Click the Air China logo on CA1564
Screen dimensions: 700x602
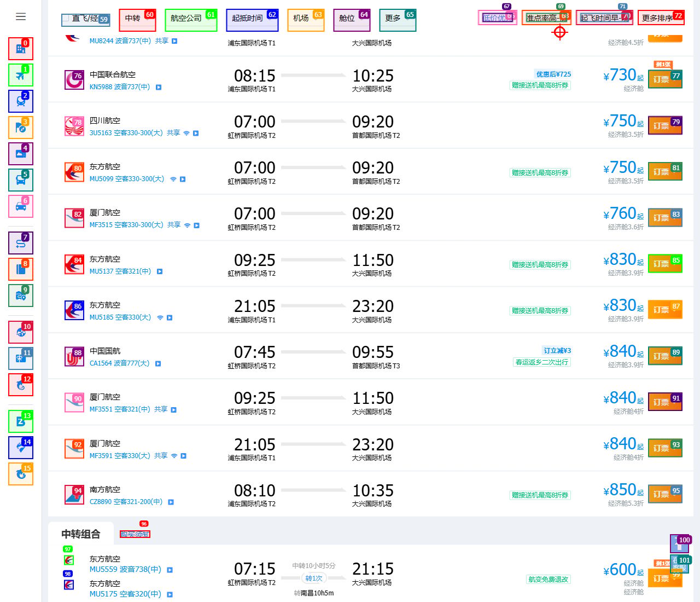(x=74, y=356)
